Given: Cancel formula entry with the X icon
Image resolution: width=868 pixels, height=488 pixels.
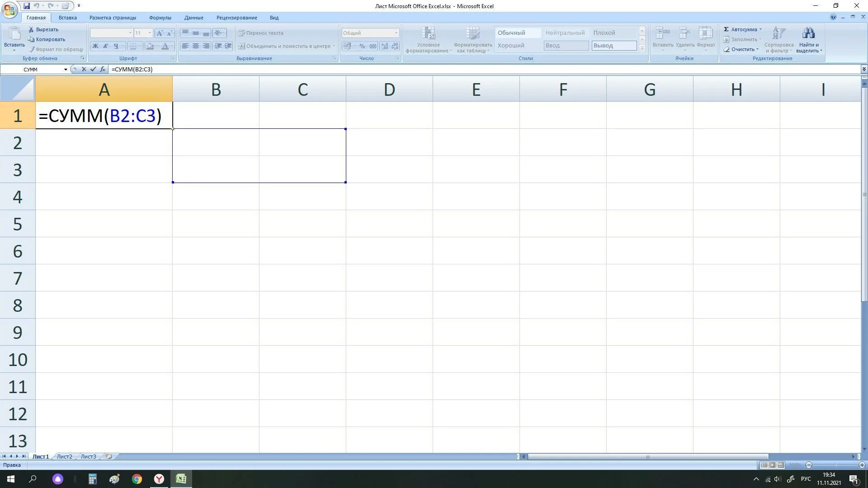Looking at the screenshot, I should point(84,69).
